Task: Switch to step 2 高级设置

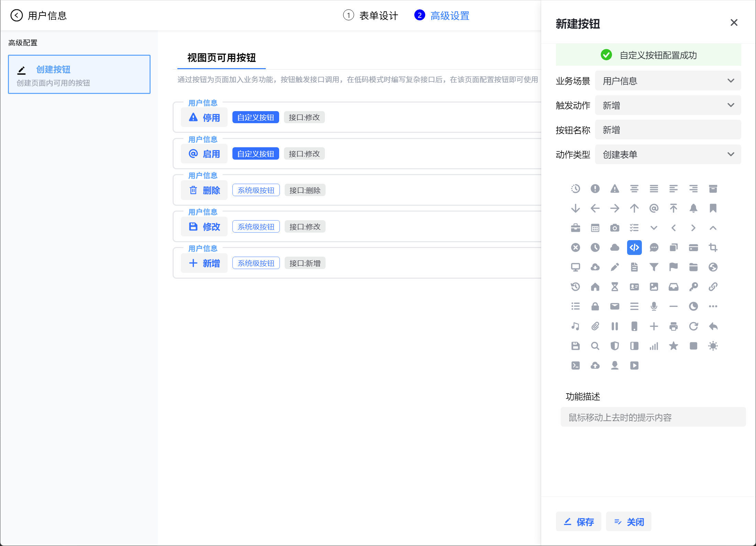Action: coord(442,15)
